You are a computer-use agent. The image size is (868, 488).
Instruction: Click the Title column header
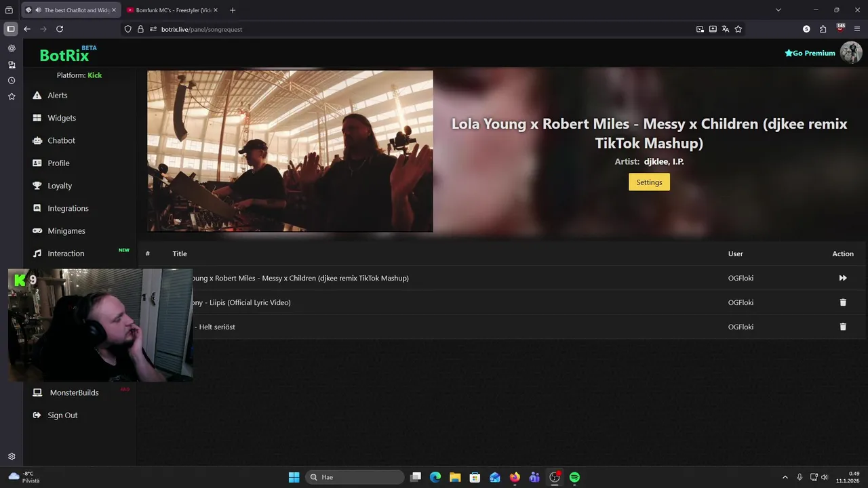(x=180, y=253)
